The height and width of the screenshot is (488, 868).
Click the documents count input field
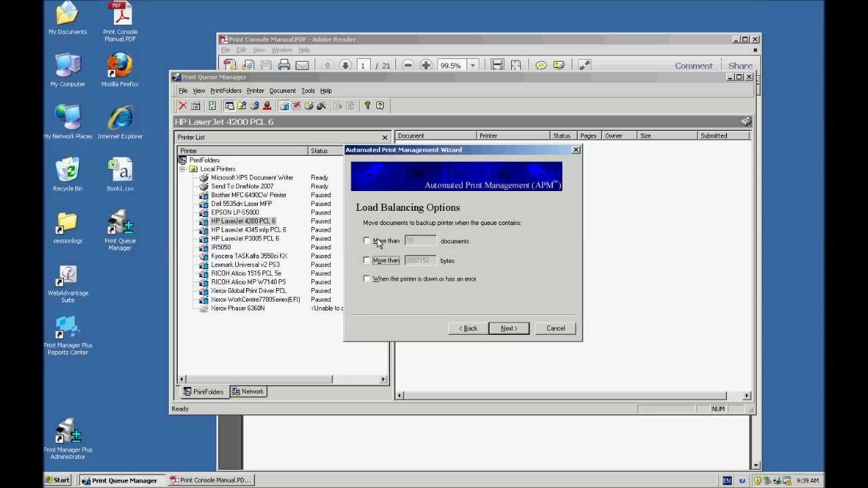pos(420,241)
